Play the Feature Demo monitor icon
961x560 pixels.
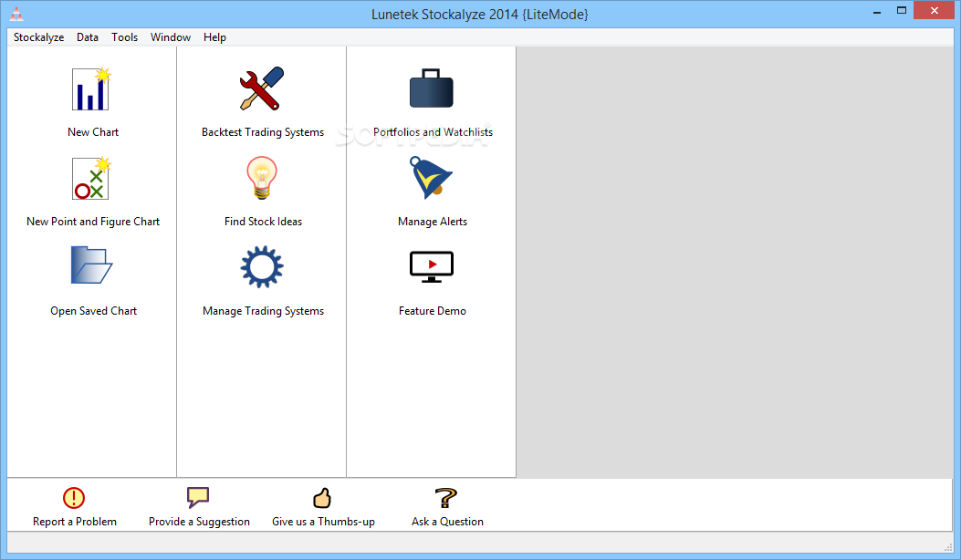coord(432,266)
